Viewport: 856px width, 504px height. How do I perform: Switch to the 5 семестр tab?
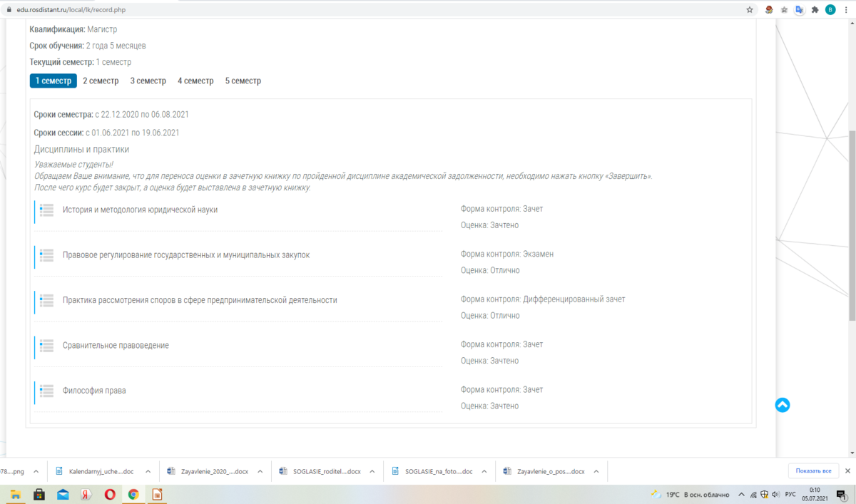(243, 81)
